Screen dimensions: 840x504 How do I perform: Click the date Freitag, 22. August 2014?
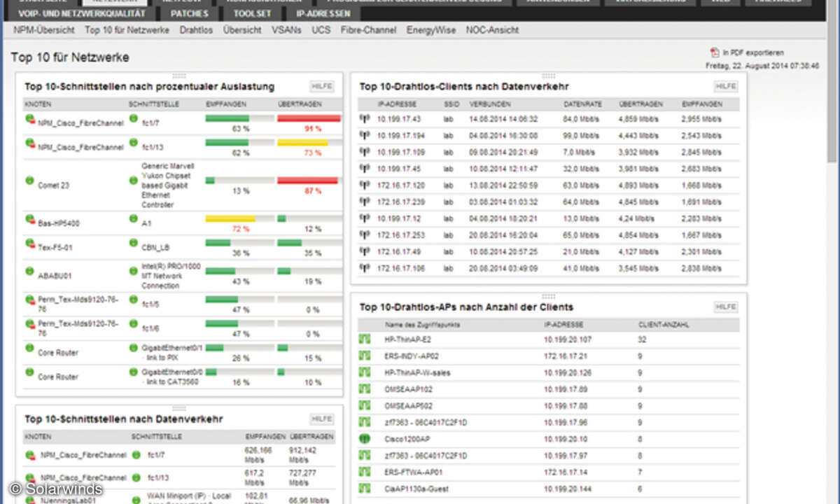pos(762,65)
